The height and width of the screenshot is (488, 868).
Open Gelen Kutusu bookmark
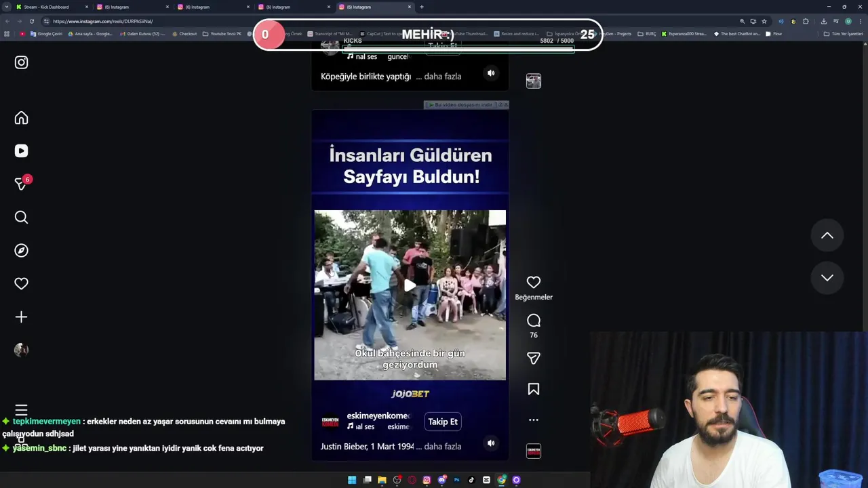(x=142, y=33)
